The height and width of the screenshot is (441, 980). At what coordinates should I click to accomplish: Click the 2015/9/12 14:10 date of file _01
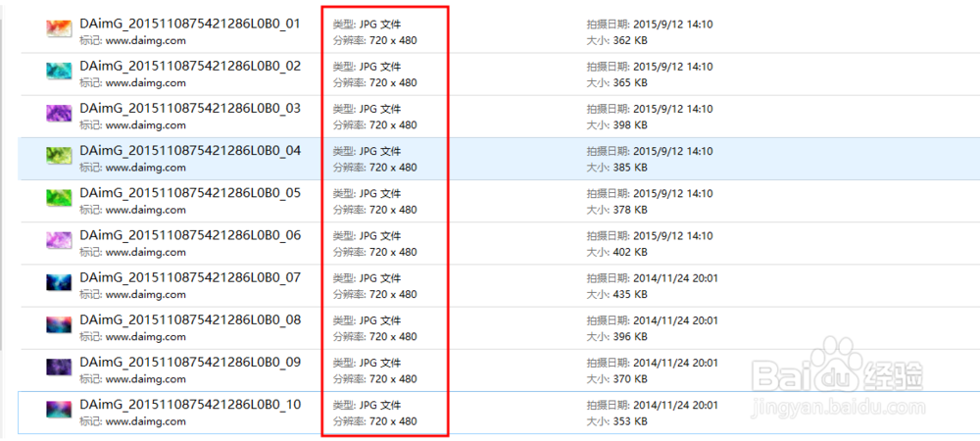click(x=673, y=24)
